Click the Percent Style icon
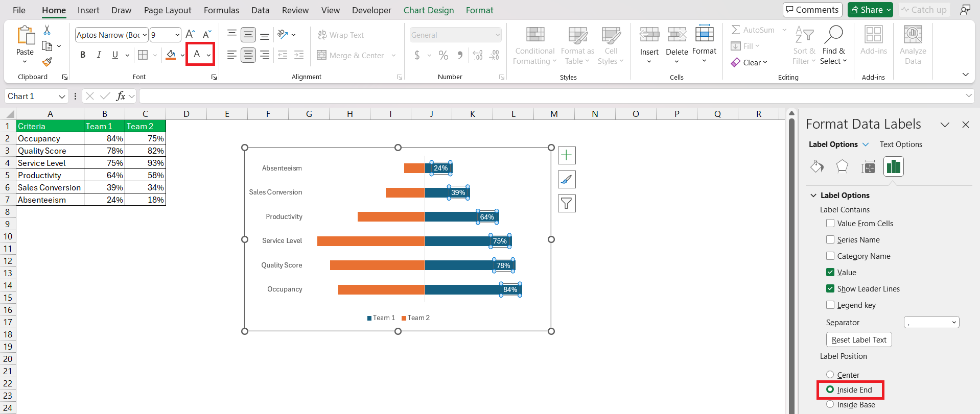980x414 pixels. click(444, 55)
